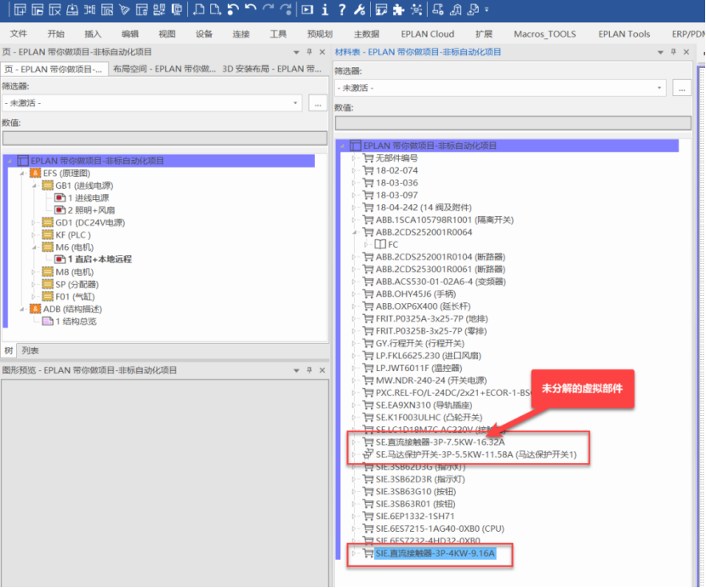Switch to the 布局空间 tab

(x=164, y=69)
